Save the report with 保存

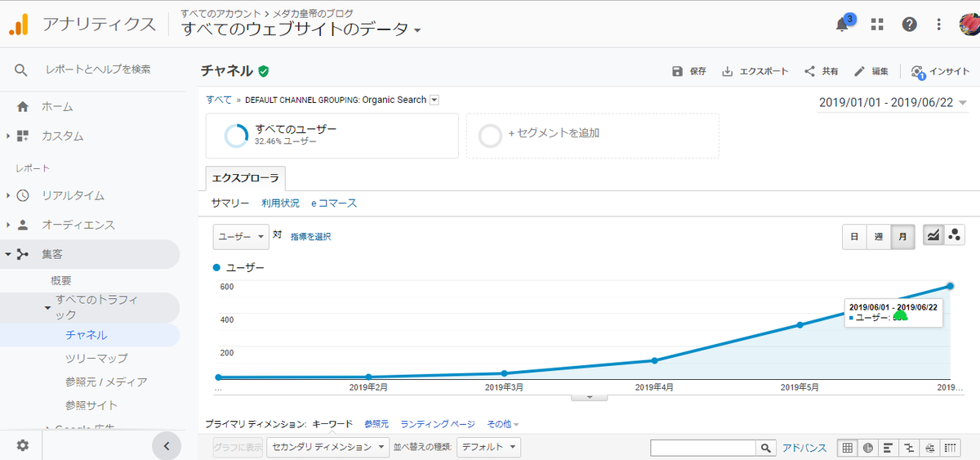pos(688,71)
